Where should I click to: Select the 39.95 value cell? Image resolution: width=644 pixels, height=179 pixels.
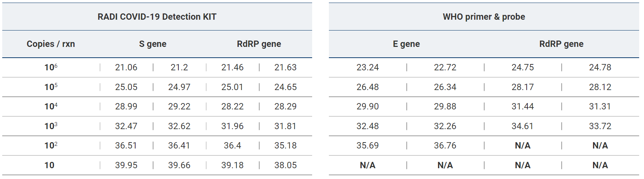pos(126,165)
